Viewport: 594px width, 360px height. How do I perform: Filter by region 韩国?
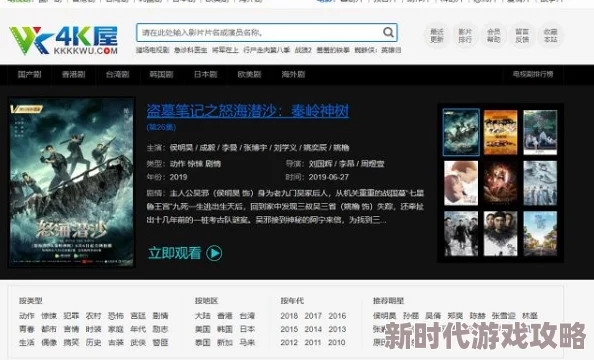[x=225, y=329]
